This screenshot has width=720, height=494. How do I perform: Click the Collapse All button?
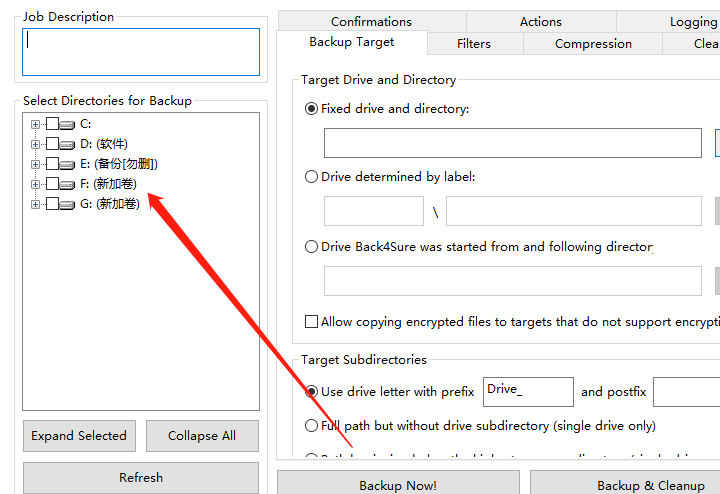pyautogui.click(x=202, y=436)
